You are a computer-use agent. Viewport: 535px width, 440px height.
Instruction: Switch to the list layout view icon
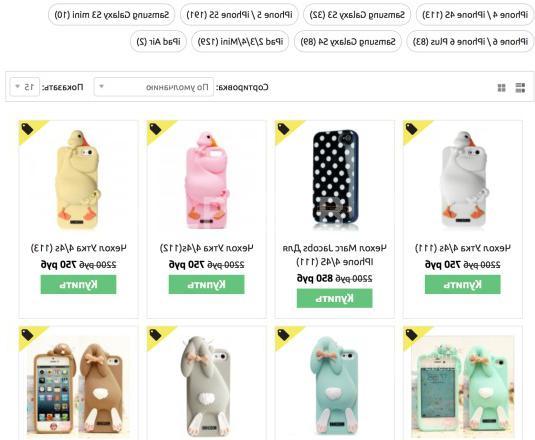(x=520, y=88)
